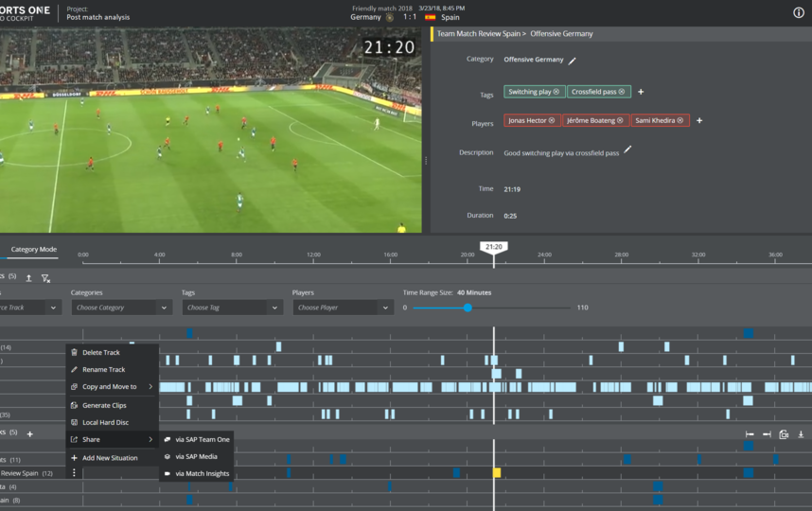Viewport: 812px width, 511px height.
Task: Expand Copy and Move to submenu
Action: point(113,387)
